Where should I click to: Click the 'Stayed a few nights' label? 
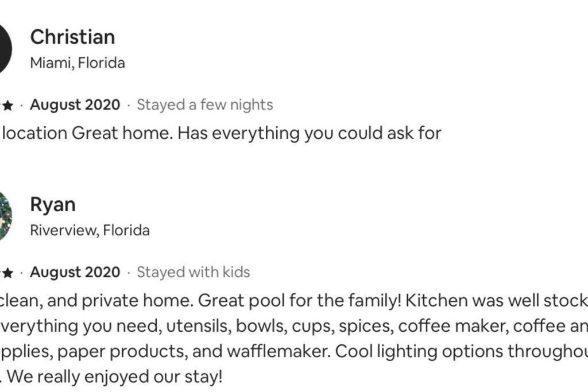pos(205,105)
